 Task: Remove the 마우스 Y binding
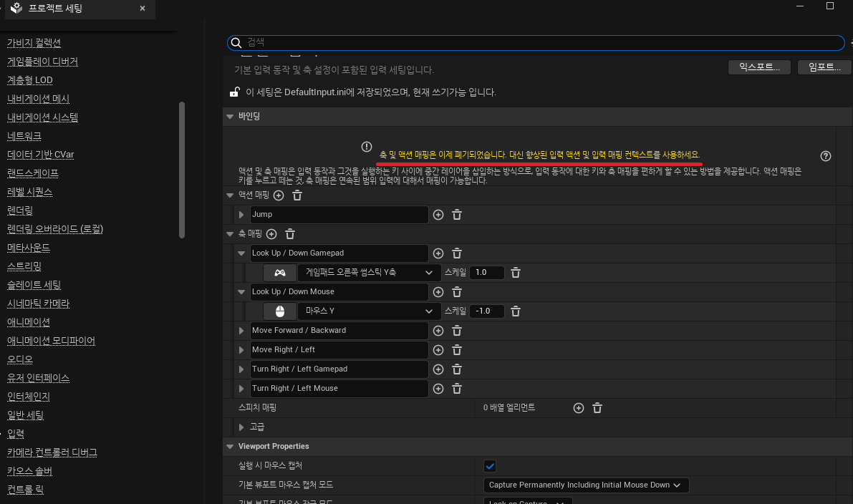click(x=516, y=311)
